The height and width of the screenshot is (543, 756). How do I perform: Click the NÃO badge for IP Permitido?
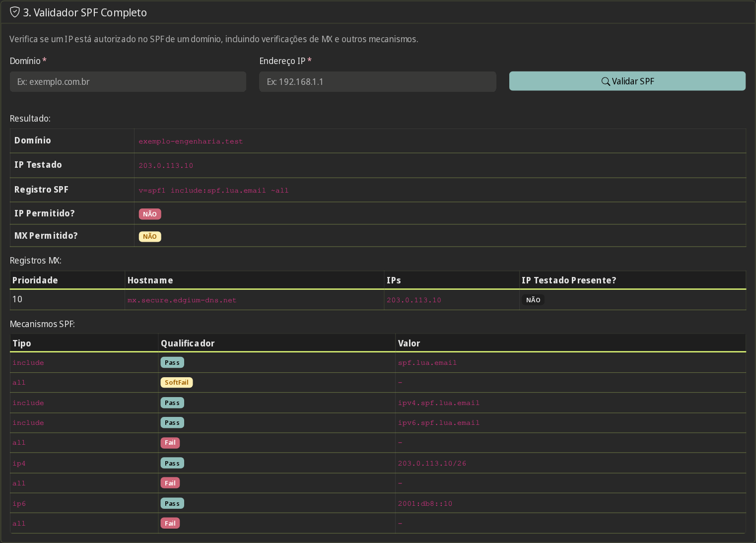point(150,214)
